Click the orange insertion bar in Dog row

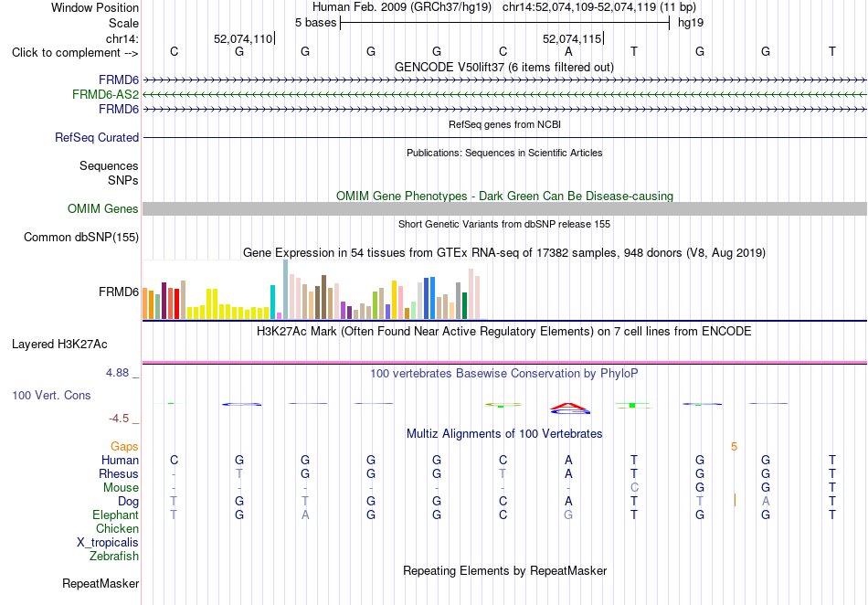coord(735,501)
